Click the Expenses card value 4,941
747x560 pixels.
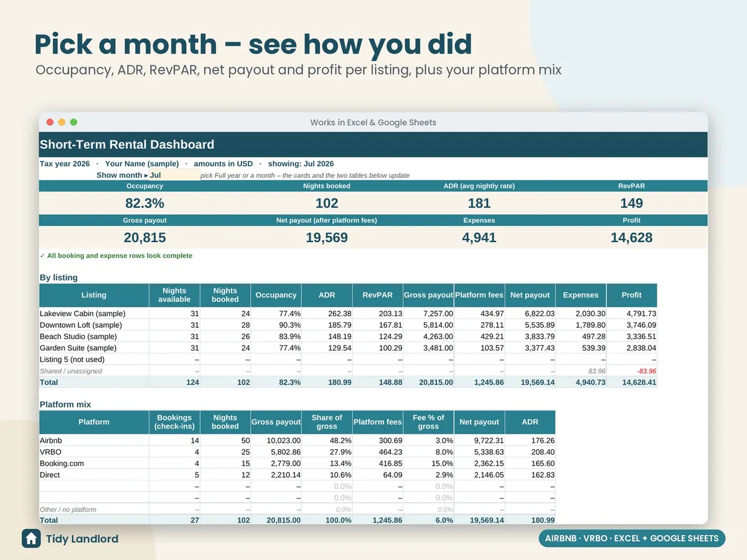click(479, 237)
